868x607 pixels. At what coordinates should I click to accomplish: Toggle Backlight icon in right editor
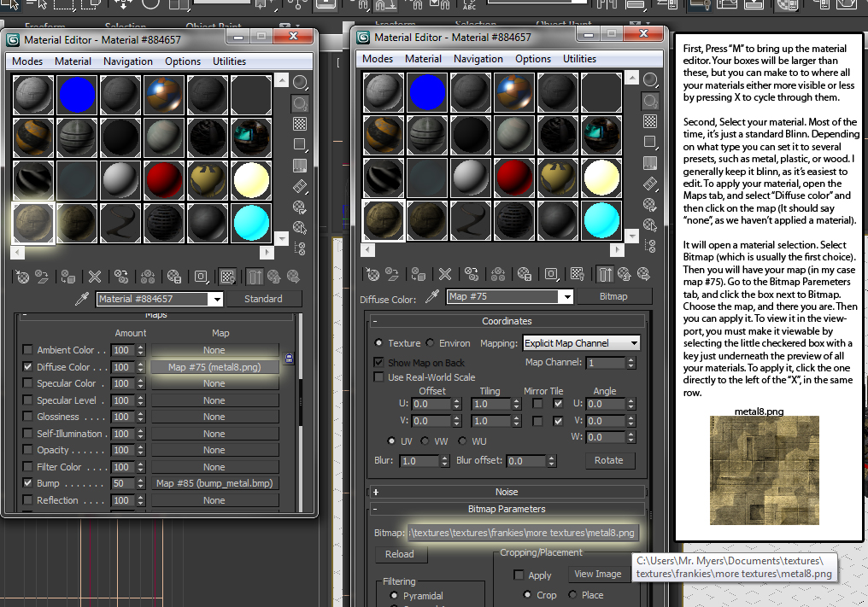click(650, 101)
